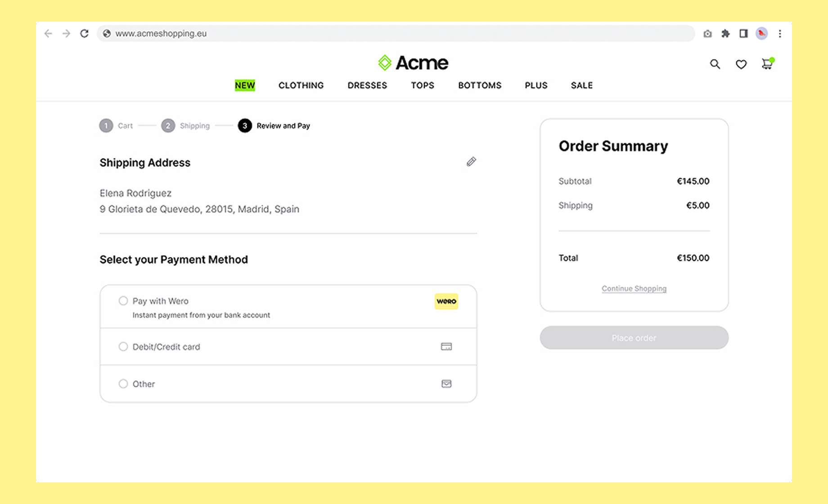The image size is (828, 504).
Task: Open the CLOTHING menu
Action: (x=301, y=85)
